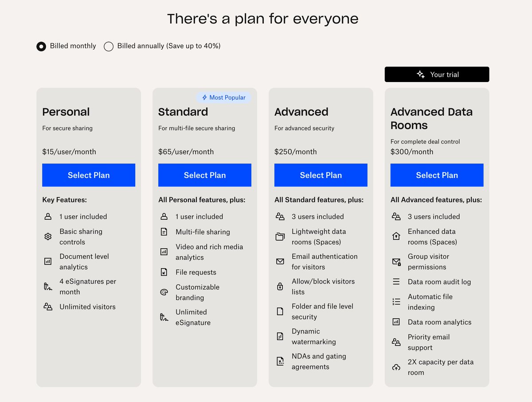Click the people icon beside Priority email support
The image size is (532, 402).
point(396,342)
